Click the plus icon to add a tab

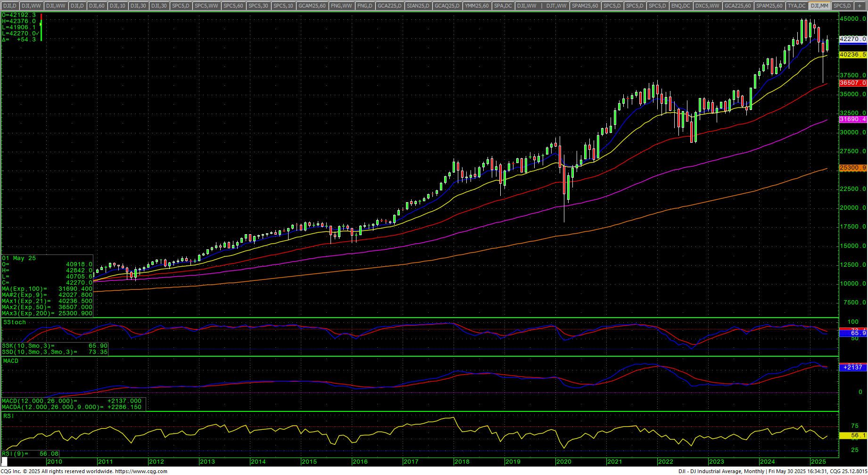(860, 6)
